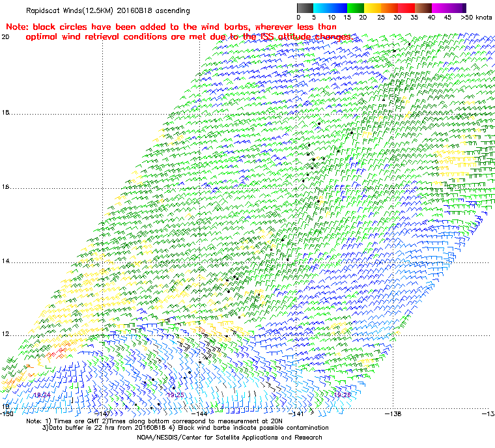
Task: Click the '>50 knots' legend label
Action: 476,18
